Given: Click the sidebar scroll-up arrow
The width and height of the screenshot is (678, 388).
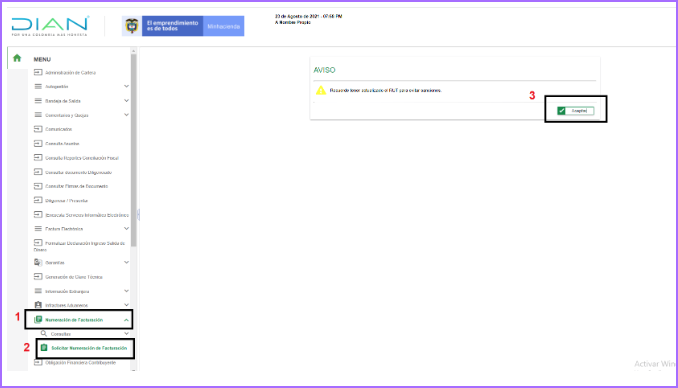Looking at the screenshot, I should (x=134, y=51).
